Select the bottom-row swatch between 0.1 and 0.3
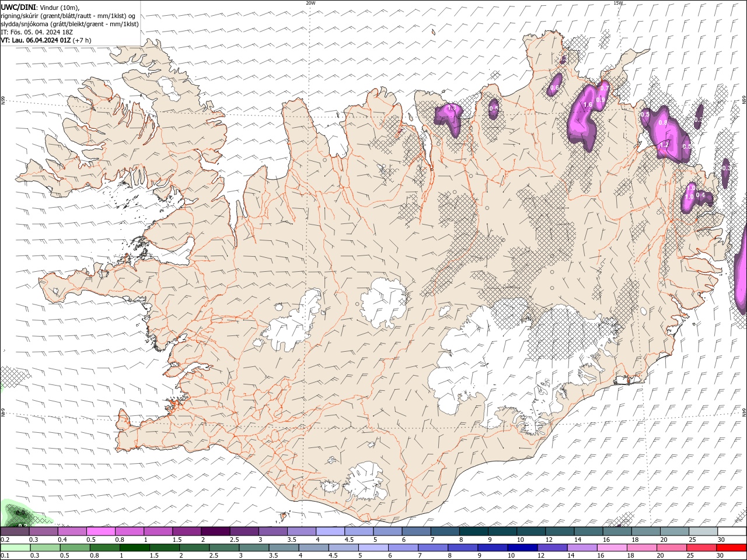The image size is (747, 560). pyautogui.click(x=15, y=548)
